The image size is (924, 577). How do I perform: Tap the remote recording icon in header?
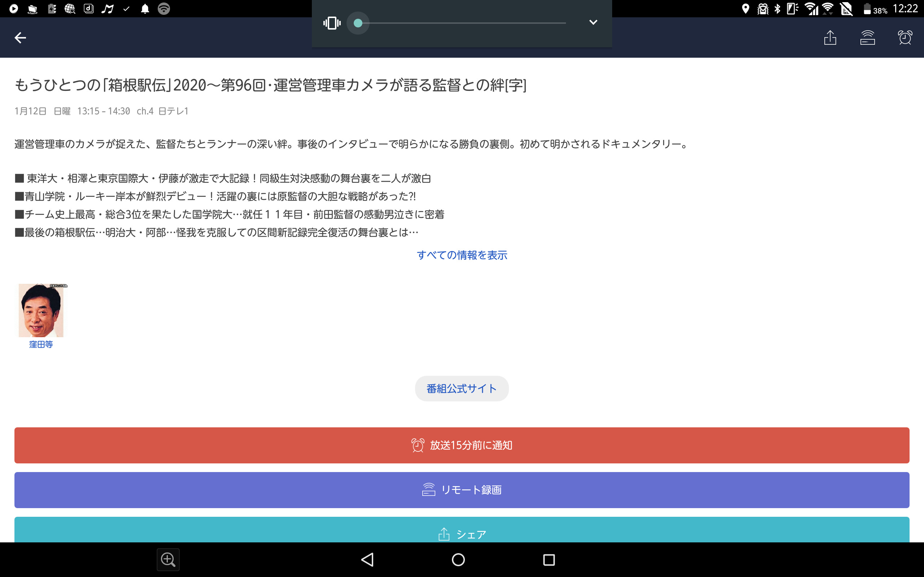tap(867, 38)
